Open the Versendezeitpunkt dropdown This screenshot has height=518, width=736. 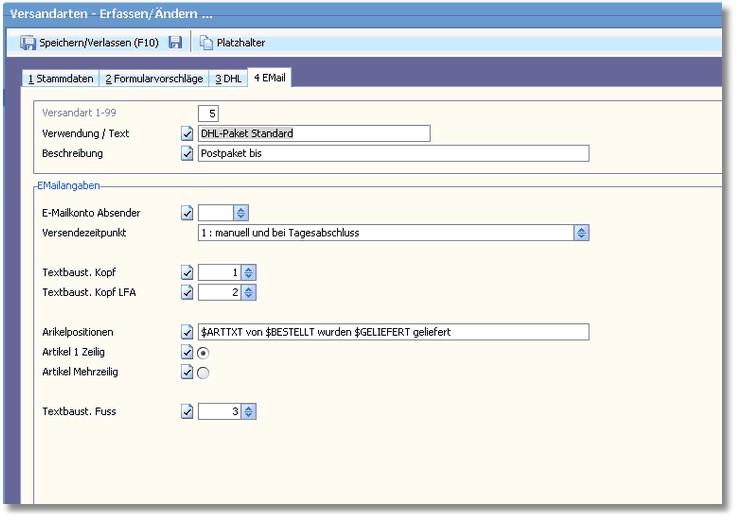581,232
